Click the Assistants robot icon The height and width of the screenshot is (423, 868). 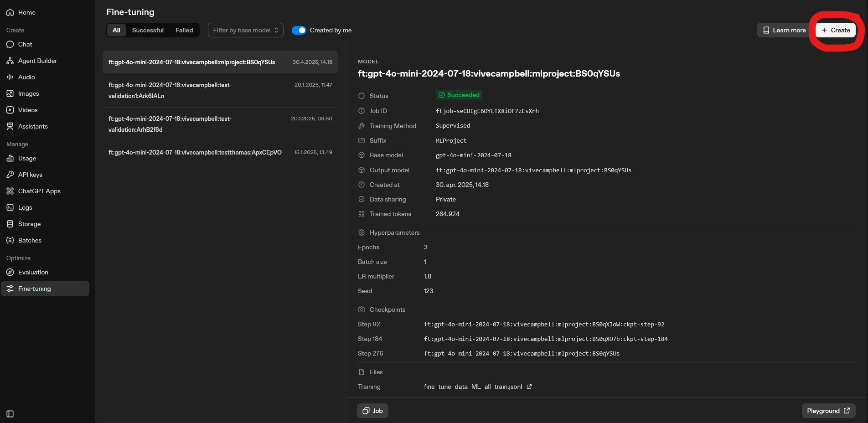coord(10,126)
